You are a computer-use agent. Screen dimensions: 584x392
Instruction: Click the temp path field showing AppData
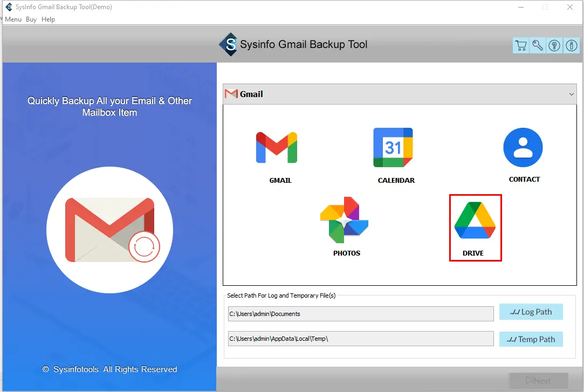pos(361,339)
